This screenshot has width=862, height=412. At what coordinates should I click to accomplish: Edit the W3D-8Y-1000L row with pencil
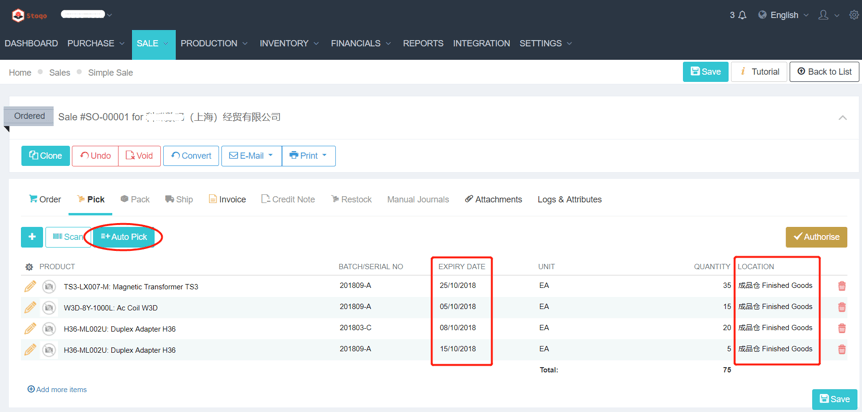[30, 307]
